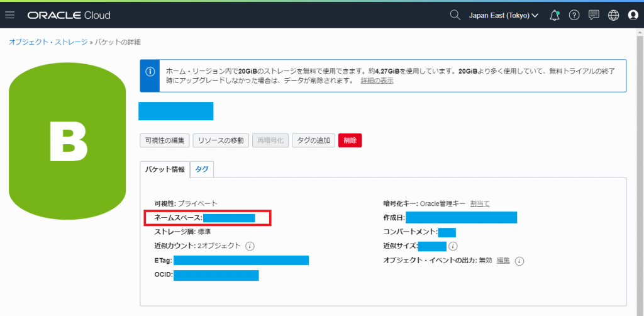Click info icon beside オブジェクト・イベントの出力 編集
This screenshot has width=644, height=316.
(x=519, y=261)
